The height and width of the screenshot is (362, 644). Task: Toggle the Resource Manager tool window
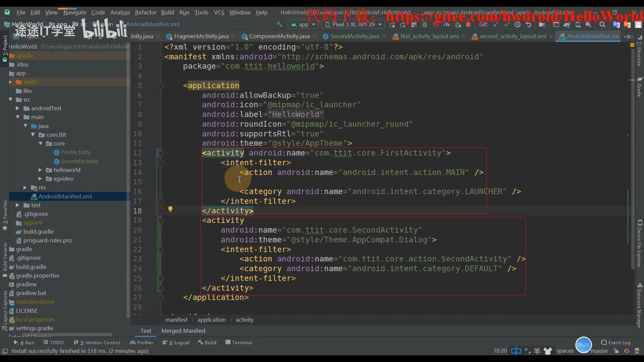(x=639, y=305)
